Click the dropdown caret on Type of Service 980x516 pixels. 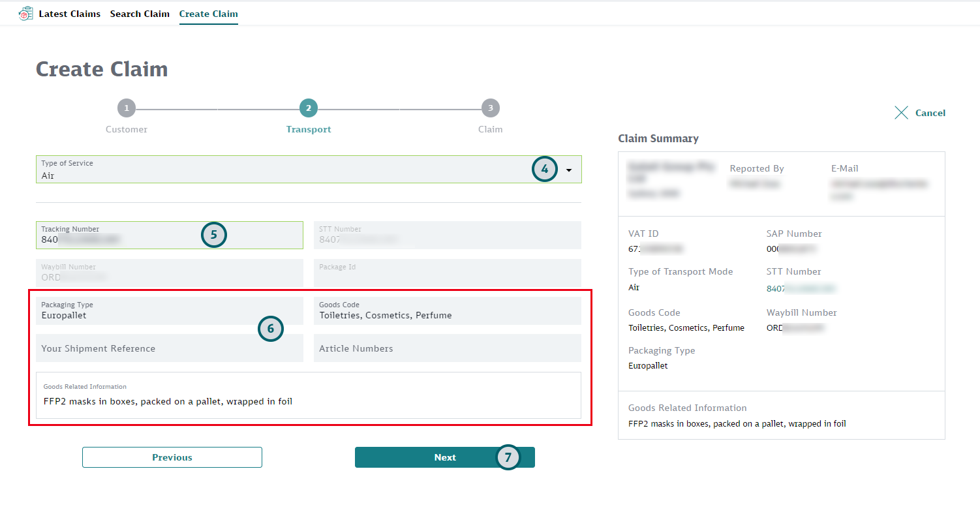[x=568, y=169]
